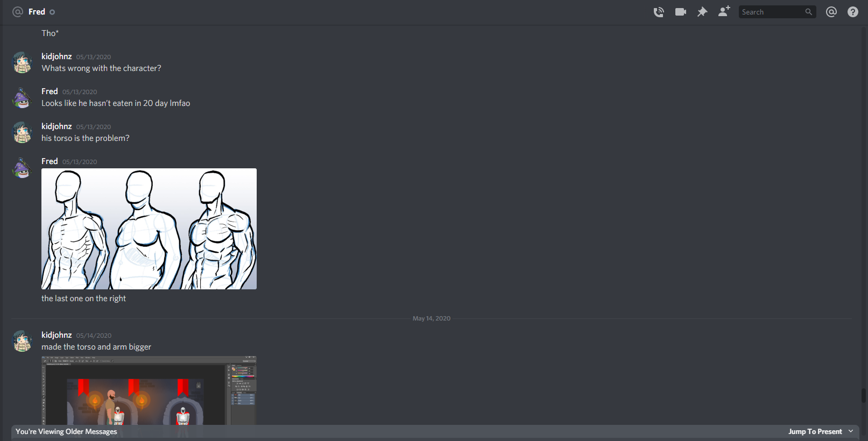Click the "May 14, 2020" date divider label
The width and height of the screenshot is (868, 441).
432,318
